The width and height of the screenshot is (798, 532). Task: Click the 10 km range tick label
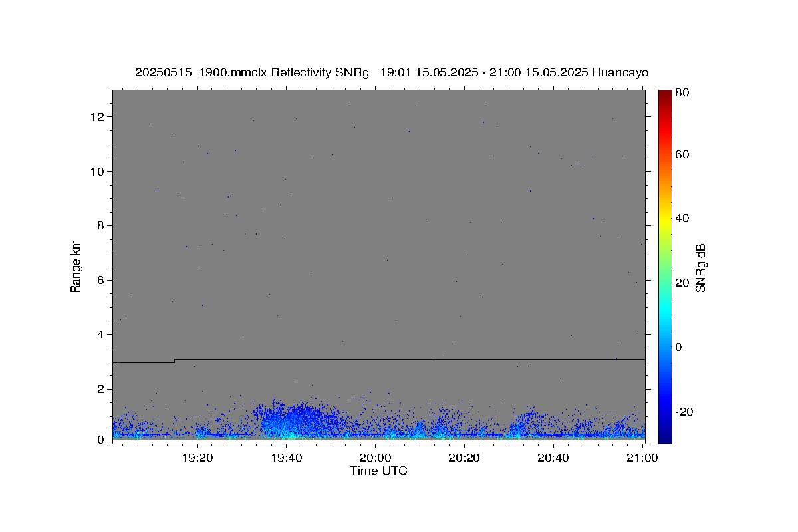point(99,172)
